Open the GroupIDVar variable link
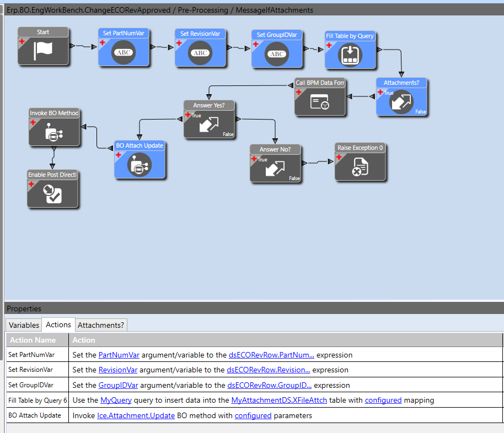Image resolution: width=504 pixels, height=433 pixels. 119,385
